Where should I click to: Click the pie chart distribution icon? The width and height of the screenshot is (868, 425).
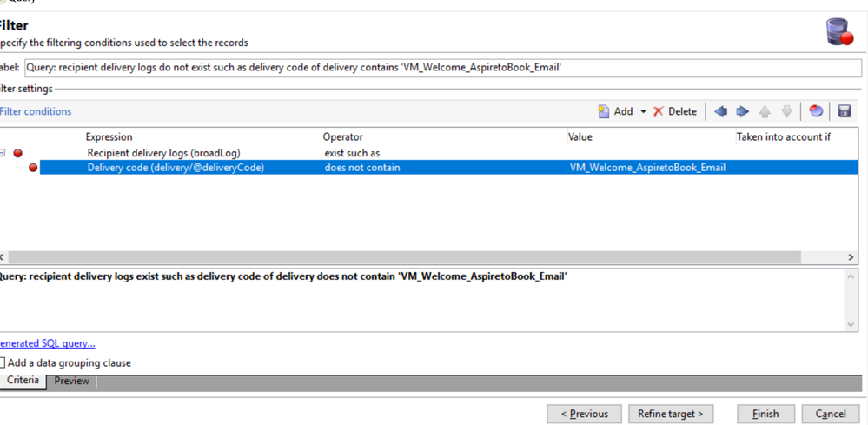pos(816,111)
